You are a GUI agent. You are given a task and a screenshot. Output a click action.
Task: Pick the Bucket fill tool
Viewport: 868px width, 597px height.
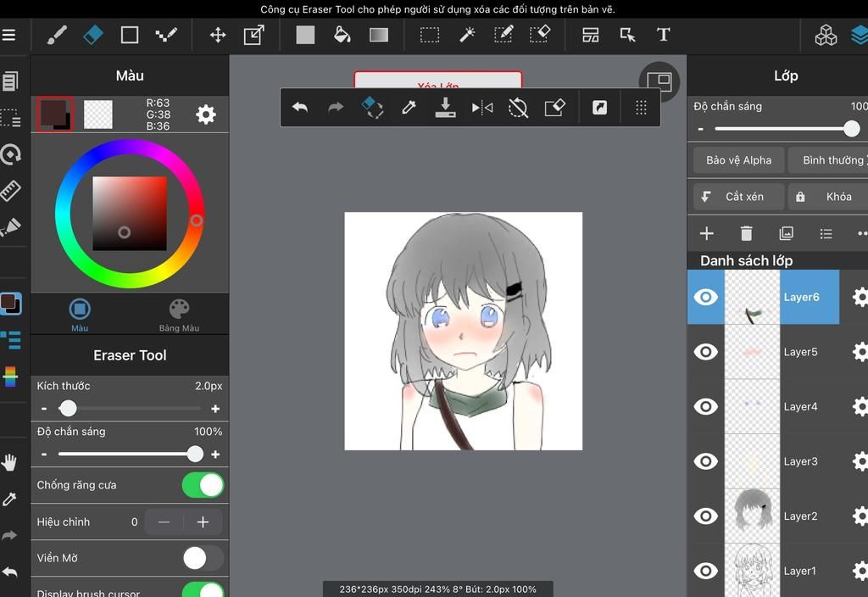pos(342,35)
